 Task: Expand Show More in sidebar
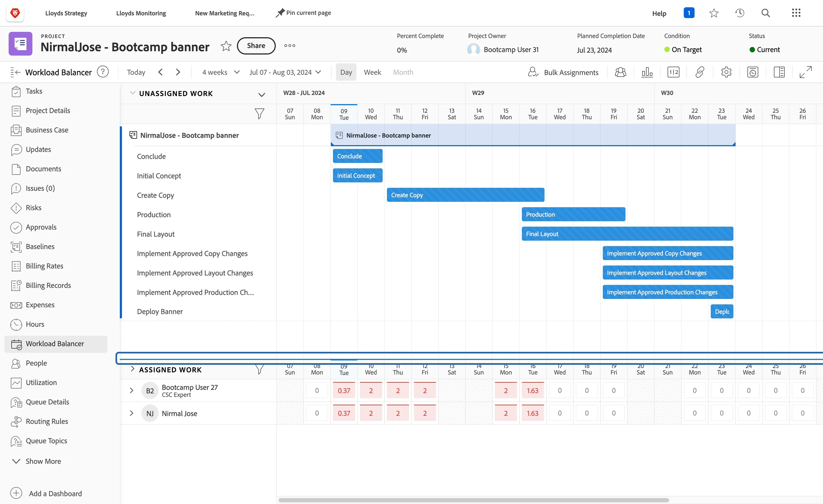pos(37,461)
